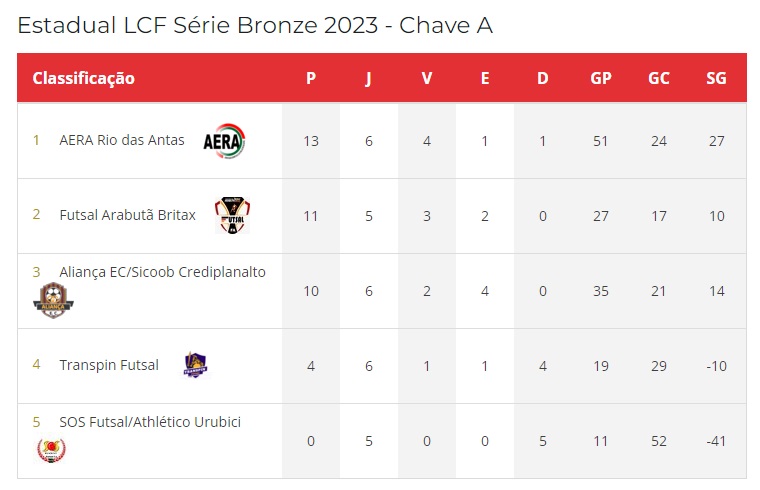Select the Transpin Futsal purple shield logo
The image size is (760, 490).
coord(195,365)
